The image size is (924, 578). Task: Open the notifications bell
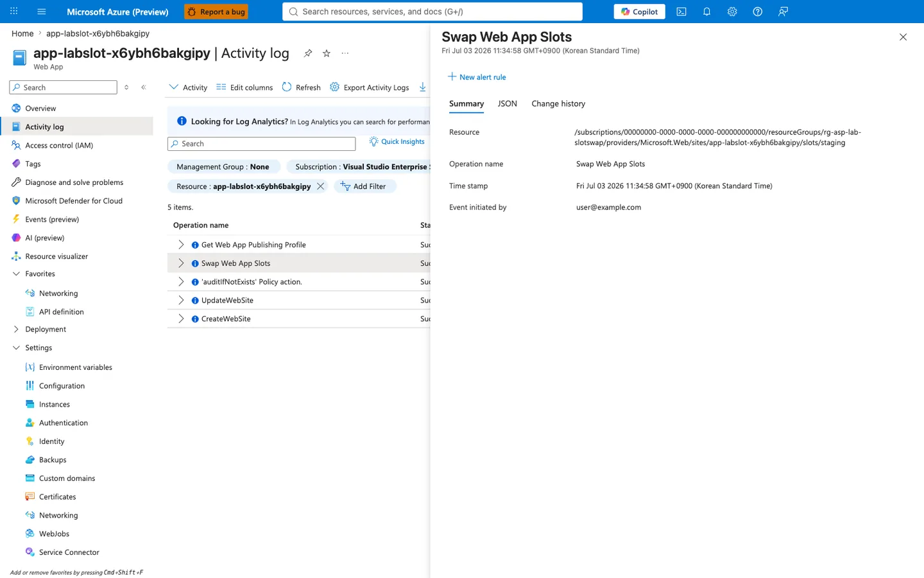tap(706, 12)
